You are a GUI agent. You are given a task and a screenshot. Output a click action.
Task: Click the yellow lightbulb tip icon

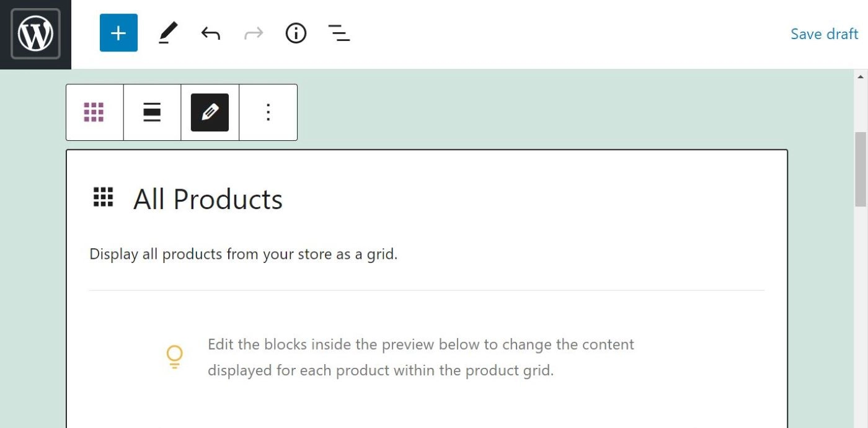175,357
